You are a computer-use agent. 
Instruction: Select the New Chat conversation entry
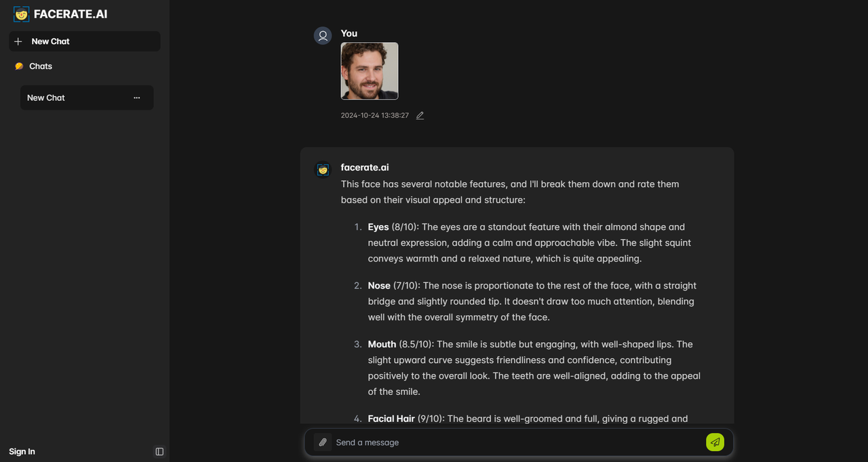pyautogui.click(x=87, y=98)
